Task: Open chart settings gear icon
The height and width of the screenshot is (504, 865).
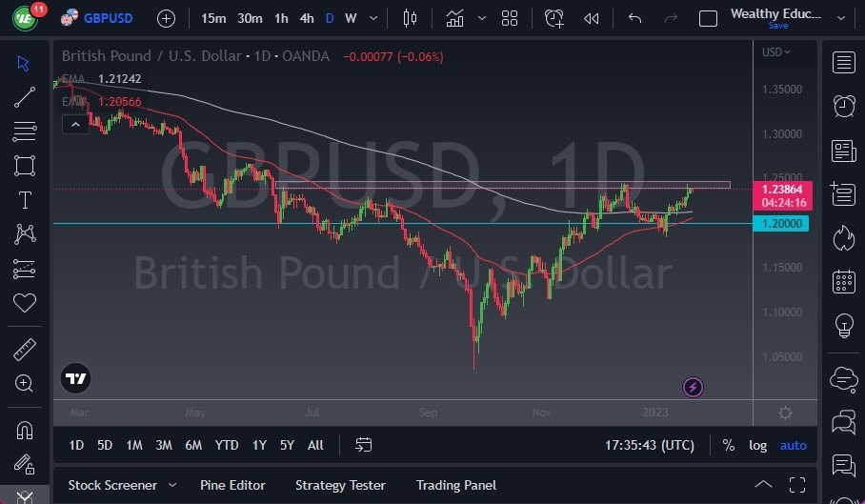Action: coord(785,413)
